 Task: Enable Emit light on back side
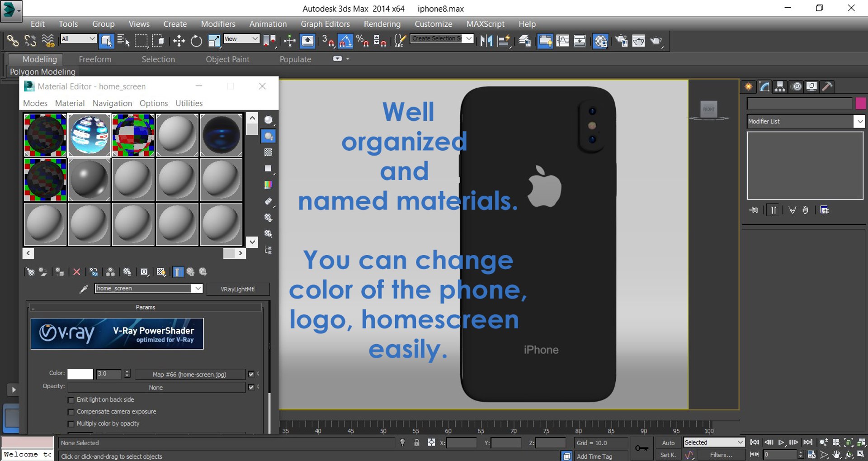pos(71,400)
